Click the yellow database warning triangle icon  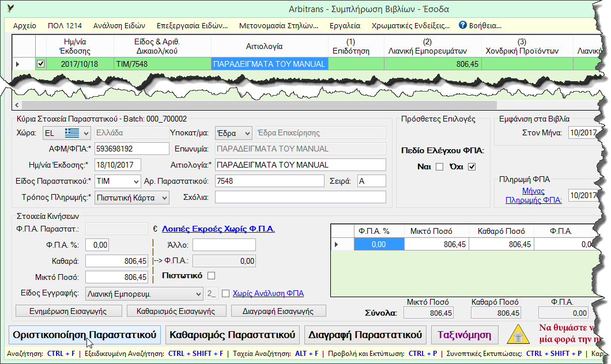click(518, 335)
